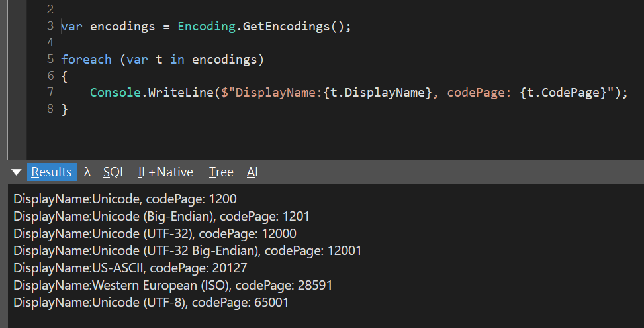Click the US-ASCII codePage 20127 result
Screen dimensions: 644x328
pyautogui.click(x=130, y=268)
